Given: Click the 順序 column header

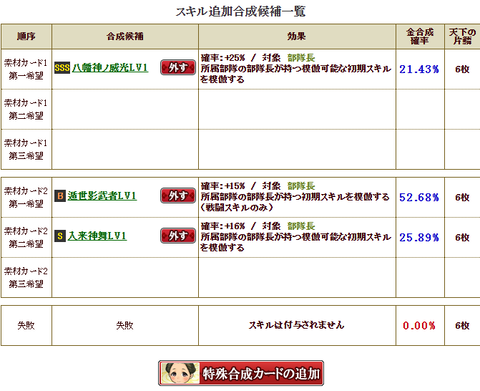Looking at the screenshot, I should pyautogui.click(x=26, y=36).
